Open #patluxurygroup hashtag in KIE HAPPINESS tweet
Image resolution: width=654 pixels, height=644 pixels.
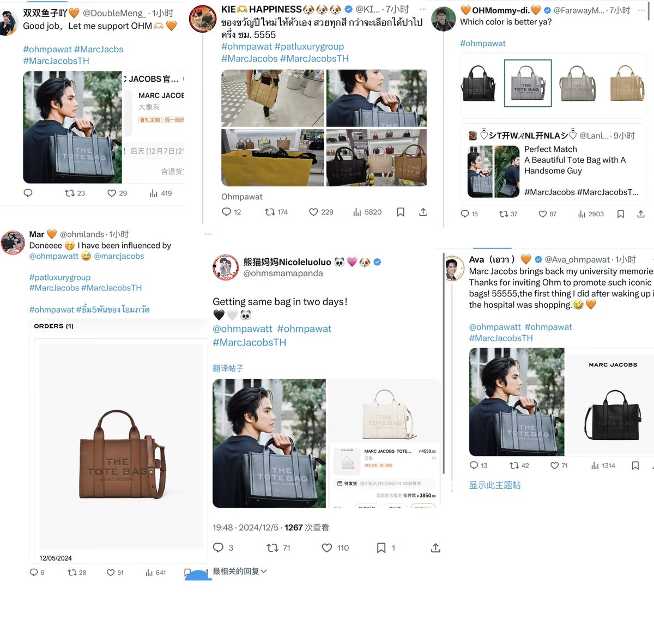pyautogui.click(x=309, y=46)
